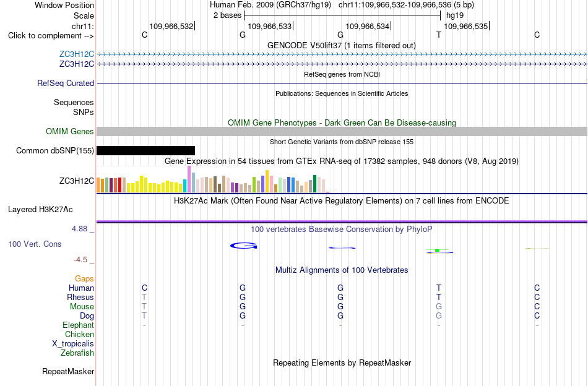Select the Mouse species row label
Image resolution: width=588 pixels, height=386 pixels.
[x=82, y=307]
